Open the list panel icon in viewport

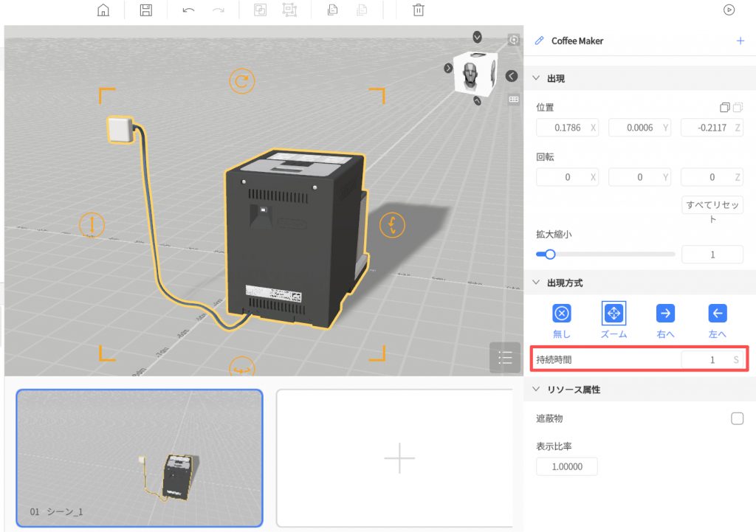click(505, 358)
